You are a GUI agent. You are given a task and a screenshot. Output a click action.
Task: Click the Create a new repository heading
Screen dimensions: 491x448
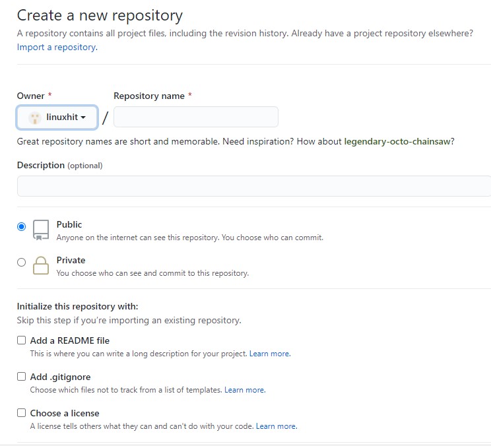point(100,16)
